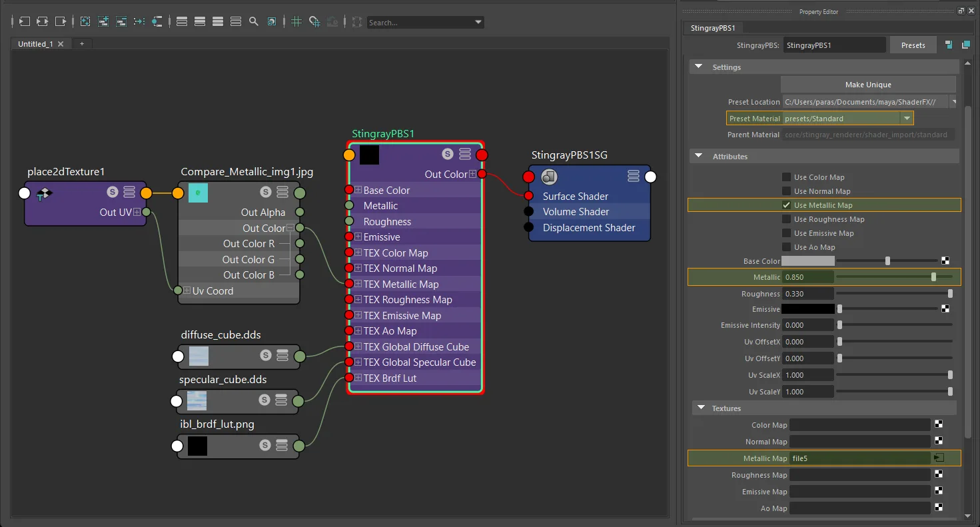Click the Make Unique button
980x527 pixels.
point(868,85)
